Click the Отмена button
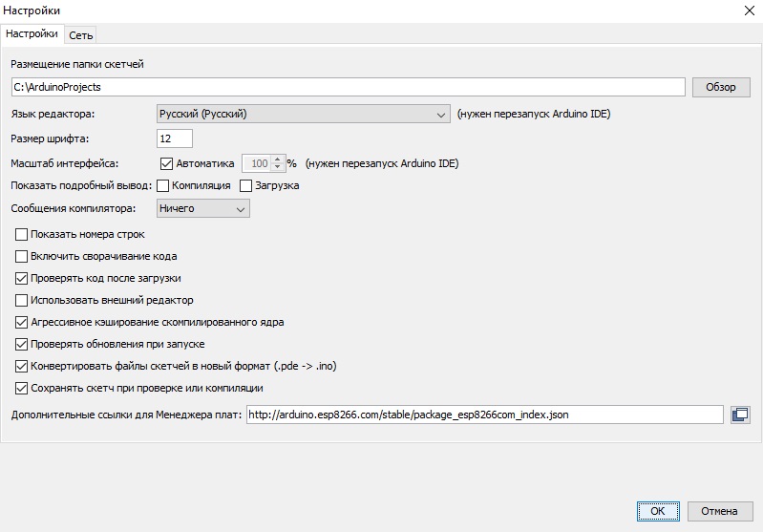The image size is (763, 532). pos(719,511)
